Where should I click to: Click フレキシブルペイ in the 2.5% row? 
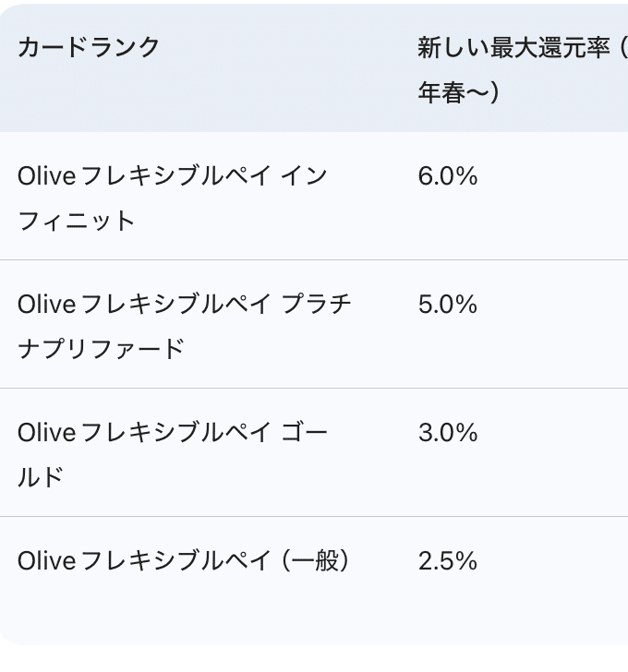(x=175, y=561)
